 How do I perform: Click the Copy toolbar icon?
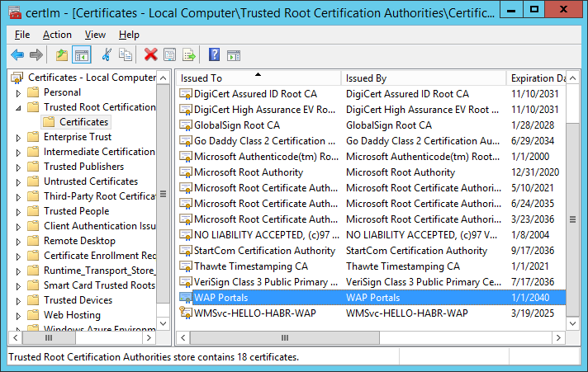tap(126, 55)
